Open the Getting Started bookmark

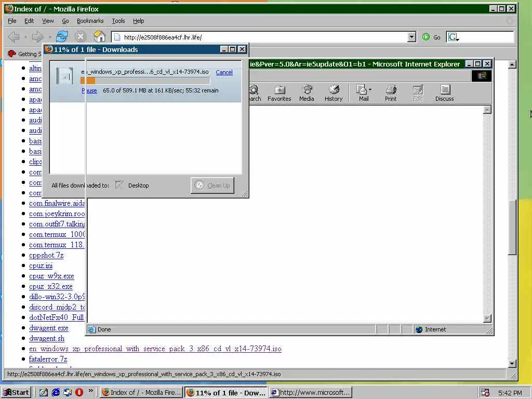24,54
